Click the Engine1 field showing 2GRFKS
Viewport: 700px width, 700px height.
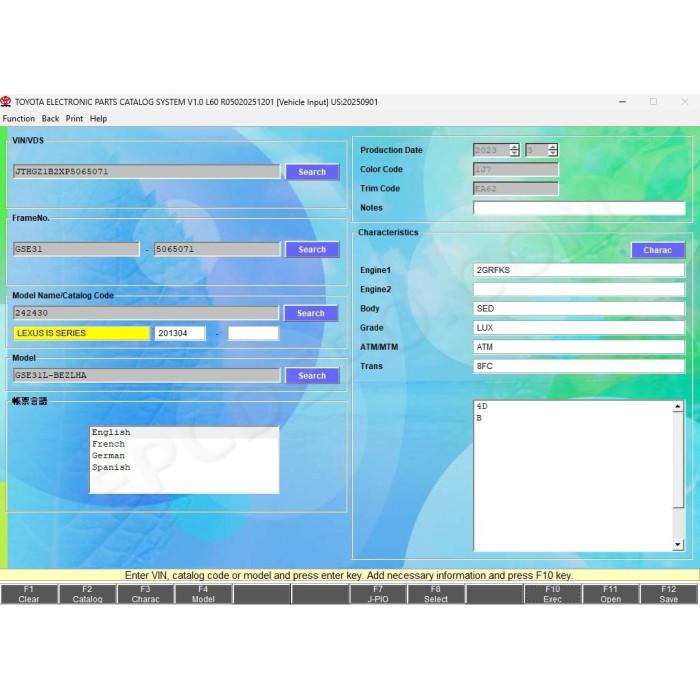click(579, 270)
